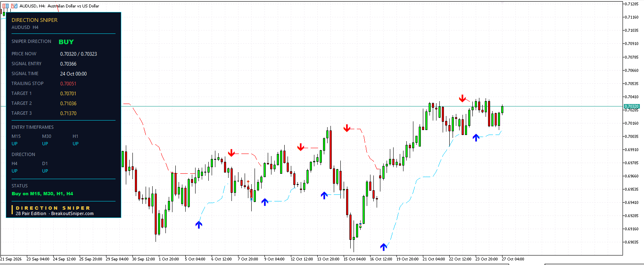Click the 0.69035 price scale label
The width and height of the screenshot is (644, 265).
pyautogui.click(x=632, y=242)
